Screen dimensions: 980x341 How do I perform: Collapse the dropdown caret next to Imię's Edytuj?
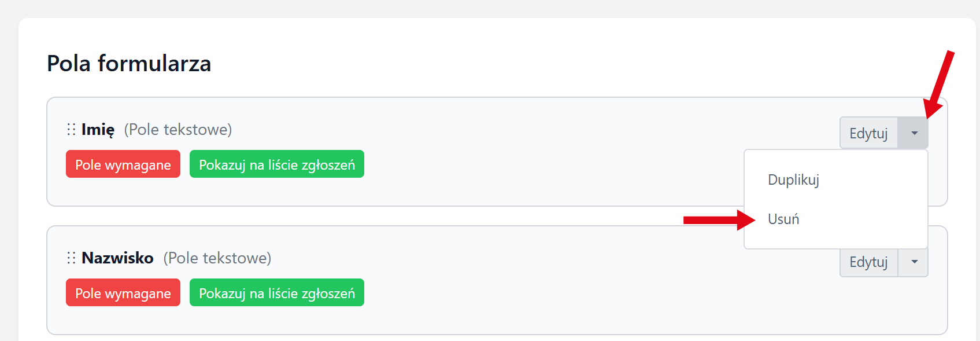point(914,133)
